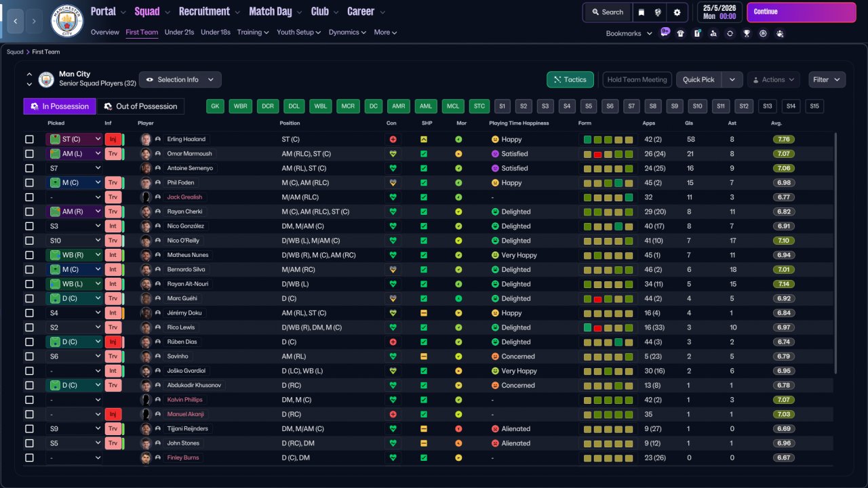Click the Tactics button
This screenshot has height=488, width=868.
[x=570, y=79]
